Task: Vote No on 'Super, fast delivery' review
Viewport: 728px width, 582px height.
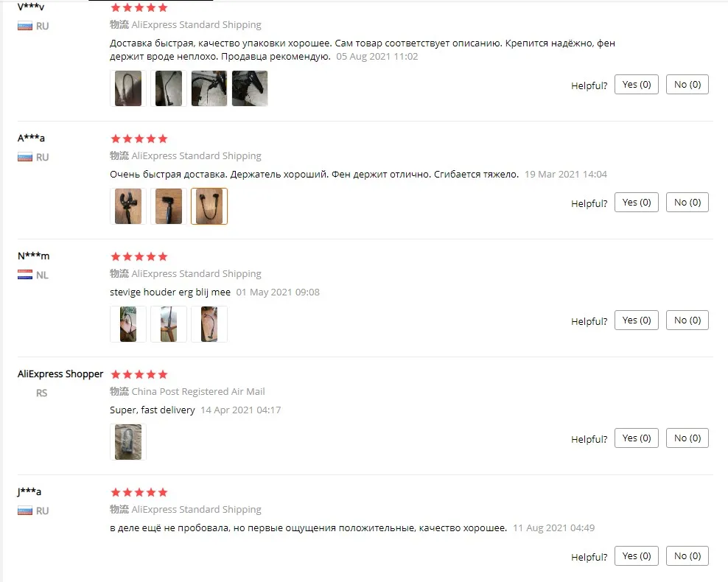Action: [687, 438]
